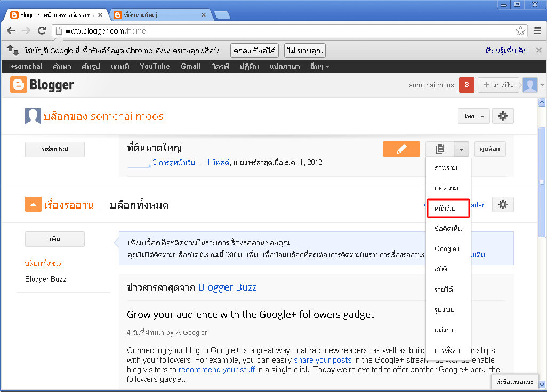Select บล็อกทั้งหมด in left sidebar
Image resolution: width=547 pixels, height=392 pixels.
tap(44, 263)
